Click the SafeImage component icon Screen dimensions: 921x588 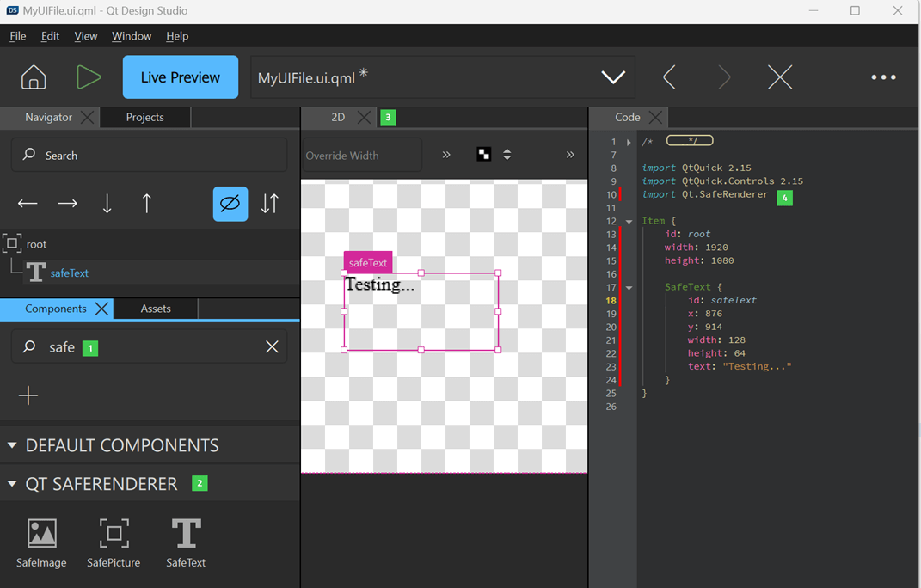click(x=41, y=534)
